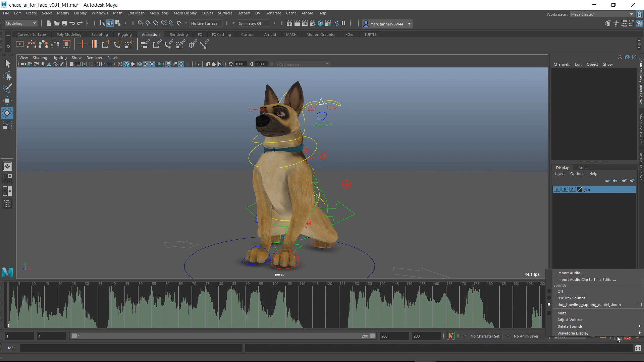Viewport: 644px width, 362px height.
Task: Click viewport Smooth Shade All icon
Action: pos(126,64)
